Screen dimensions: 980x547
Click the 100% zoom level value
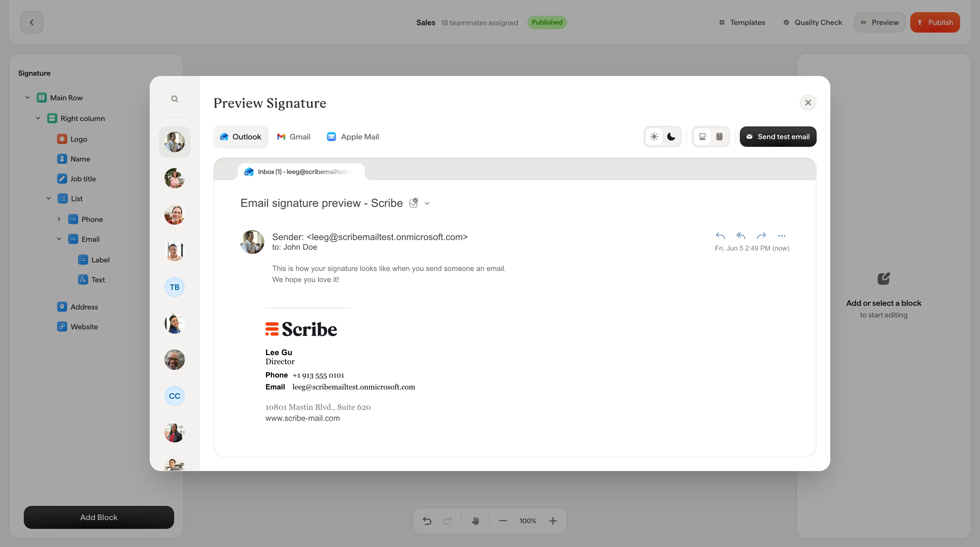528,521
